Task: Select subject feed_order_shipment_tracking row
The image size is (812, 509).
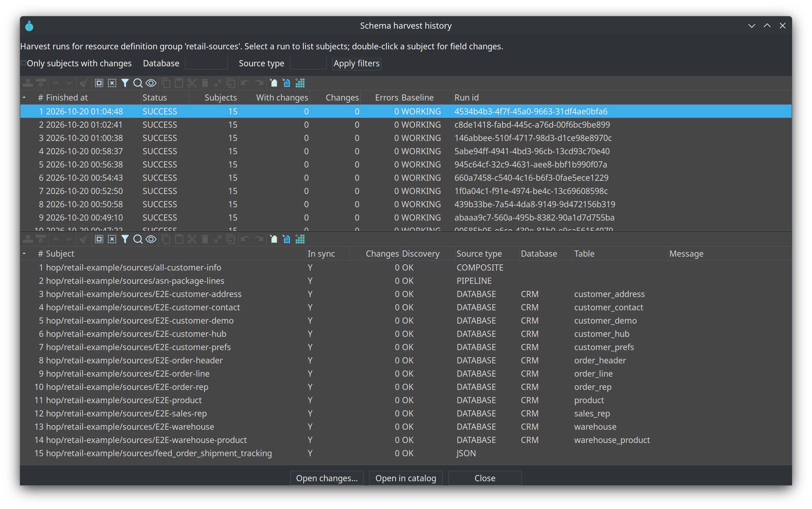Action: pos(406,453)
